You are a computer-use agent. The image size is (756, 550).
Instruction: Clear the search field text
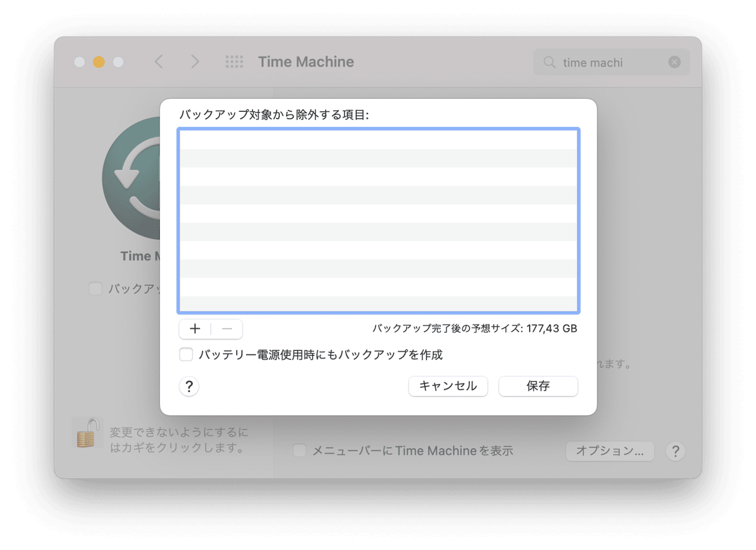[x=675, y=62]
